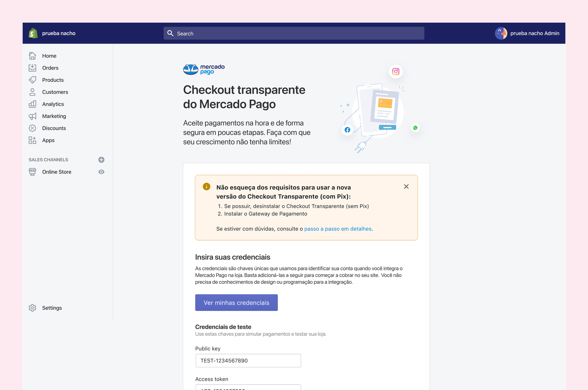Image resolution: width=588 pixels, height=390 pixels.
Task: Click the Checkout transparente do Mercado Pago title
Action: pyautogui.click(x=244, y=97)
